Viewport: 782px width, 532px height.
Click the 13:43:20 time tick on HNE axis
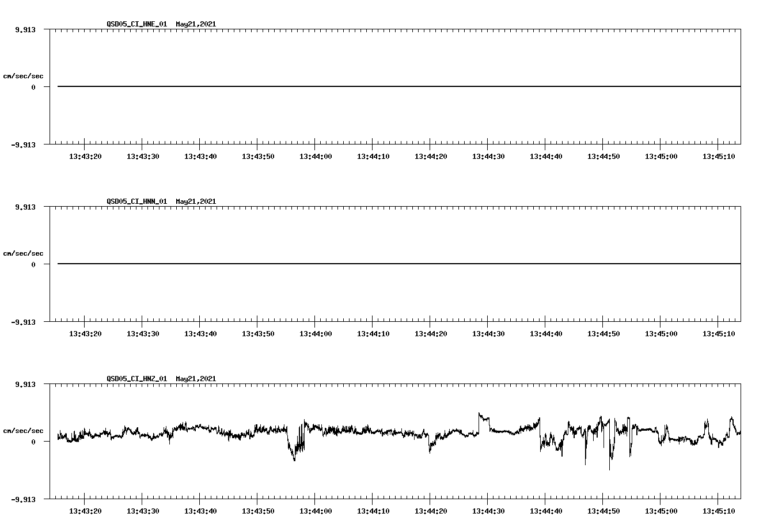86,155
